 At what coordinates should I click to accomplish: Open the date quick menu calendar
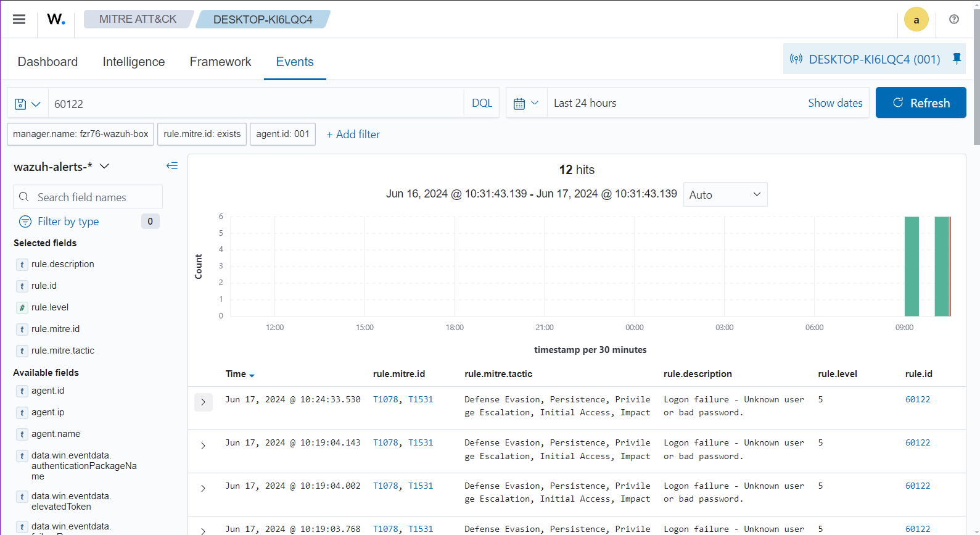[526, 103]
